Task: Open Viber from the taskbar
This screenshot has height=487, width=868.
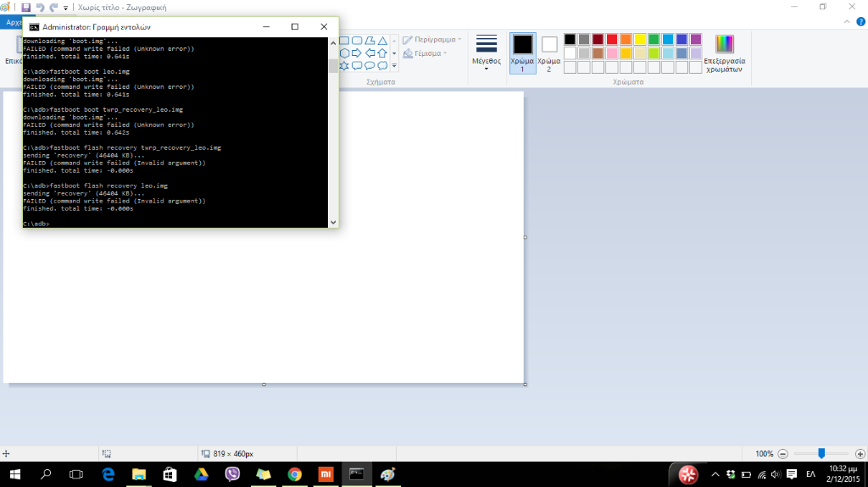Action: click(x=232, y=474)
